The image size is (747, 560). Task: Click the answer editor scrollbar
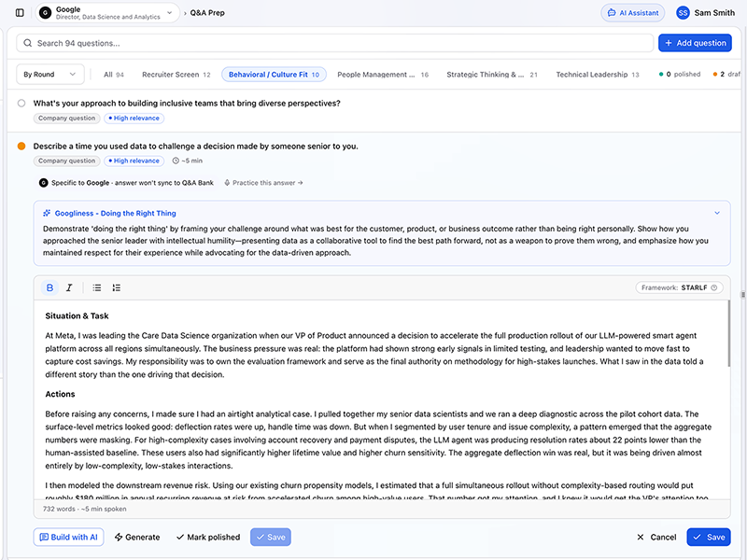pos(728,333)
